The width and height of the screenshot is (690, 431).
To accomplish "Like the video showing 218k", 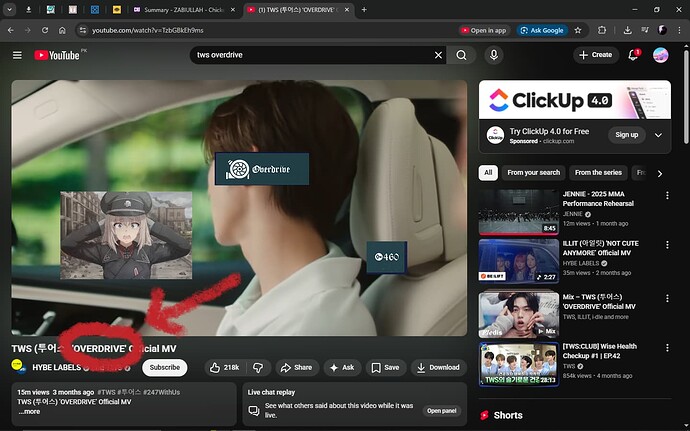I will [225, 367].
